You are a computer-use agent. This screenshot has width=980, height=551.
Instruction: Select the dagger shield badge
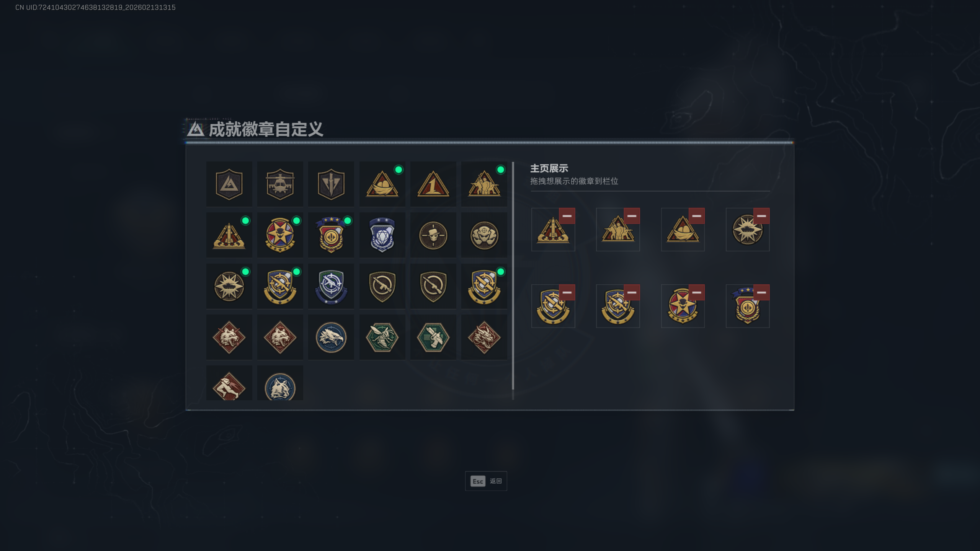point(331,184)
